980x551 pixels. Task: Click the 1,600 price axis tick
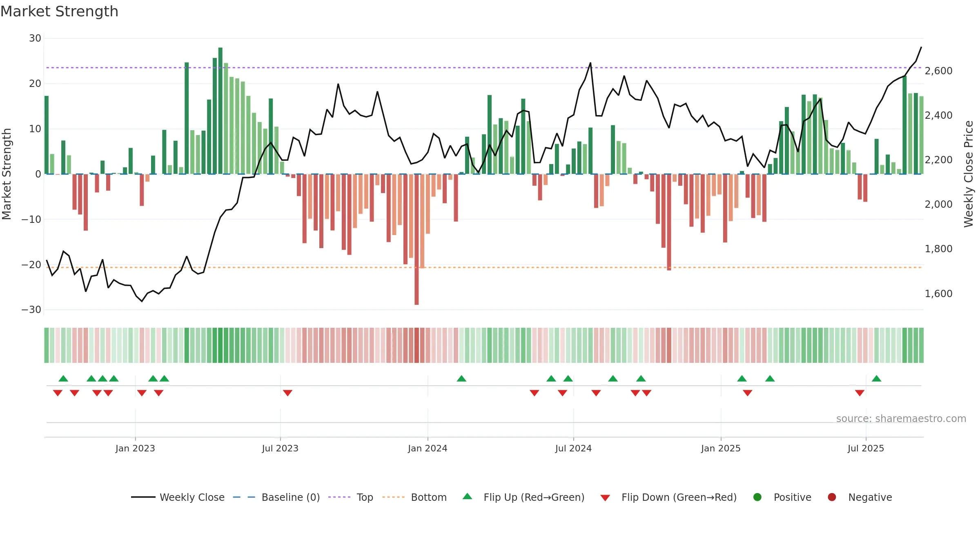pyautogui.click(x=938, y=293)
